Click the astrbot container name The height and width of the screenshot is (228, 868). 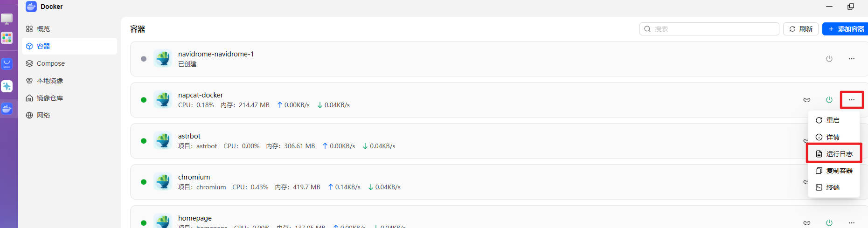pyautogui.click(x=189, y=136)
